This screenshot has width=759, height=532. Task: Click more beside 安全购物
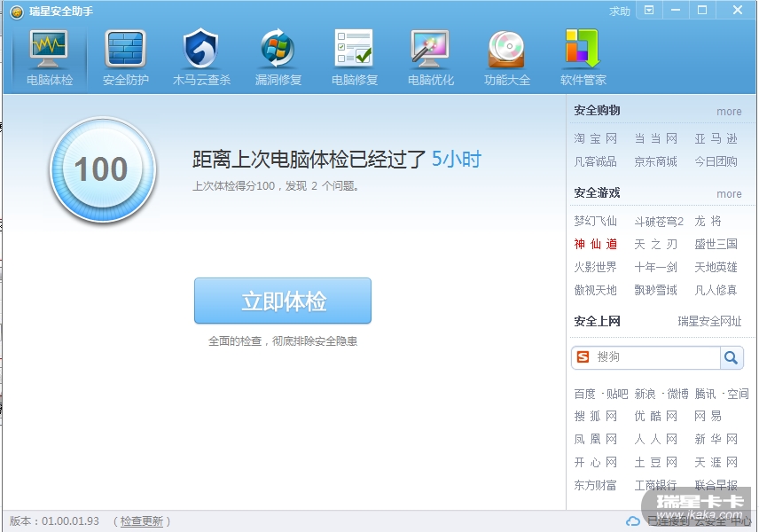(x=729, y=112)
